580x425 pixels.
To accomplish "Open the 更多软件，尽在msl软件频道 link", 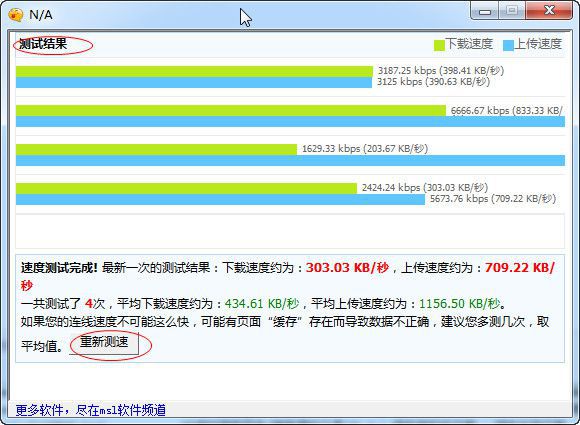I will click(91, 410).
